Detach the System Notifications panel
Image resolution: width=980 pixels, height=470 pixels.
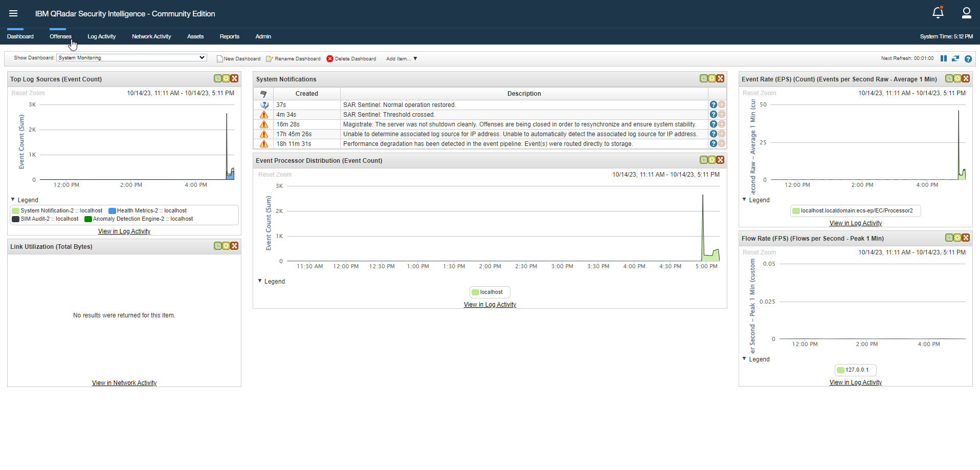704,78
